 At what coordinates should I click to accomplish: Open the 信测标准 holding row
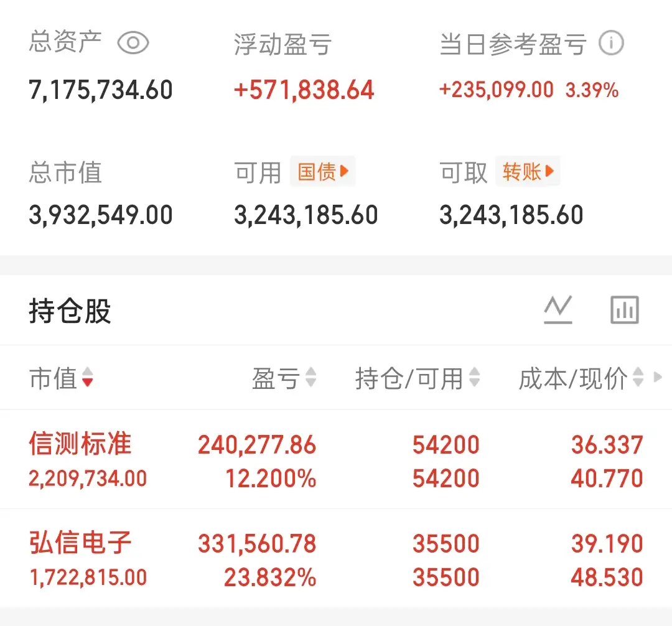(x=336, y=459)
